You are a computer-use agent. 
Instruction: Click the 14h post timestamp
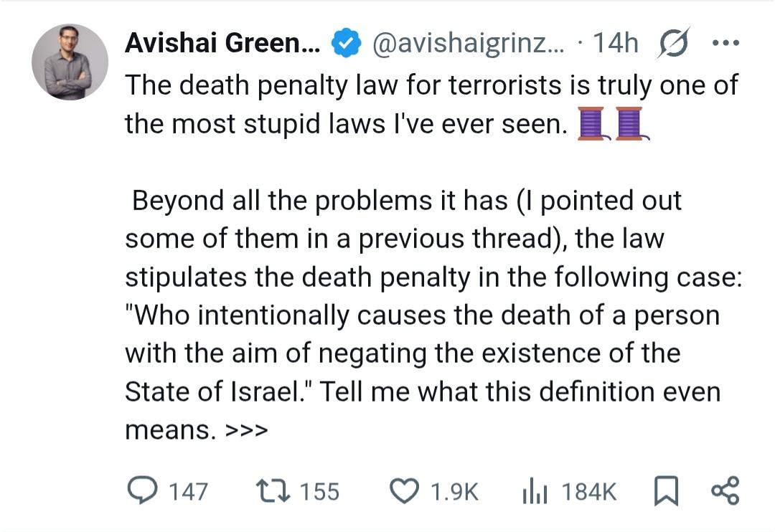pyautogui.click(x=615, y=44)
